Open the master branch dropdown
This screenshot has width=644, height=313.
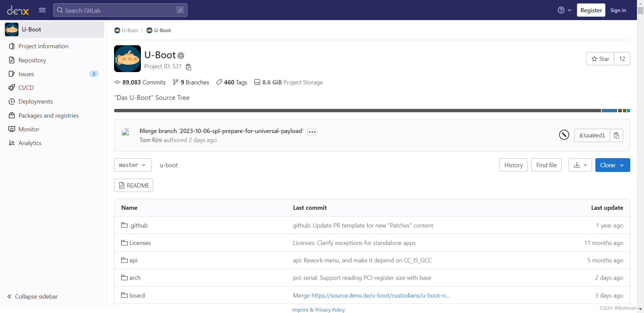pyautogui.click(x=133, y=165)
